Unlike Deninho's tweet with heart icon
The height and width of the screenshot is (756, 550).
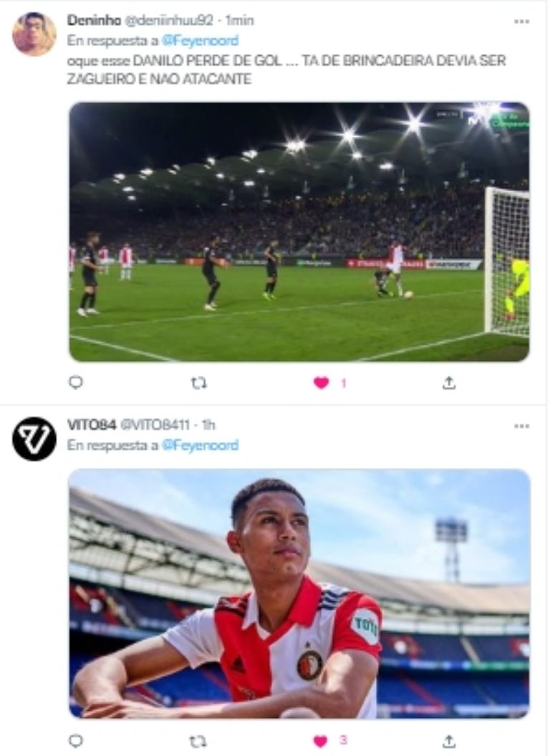tap(322, 383)
